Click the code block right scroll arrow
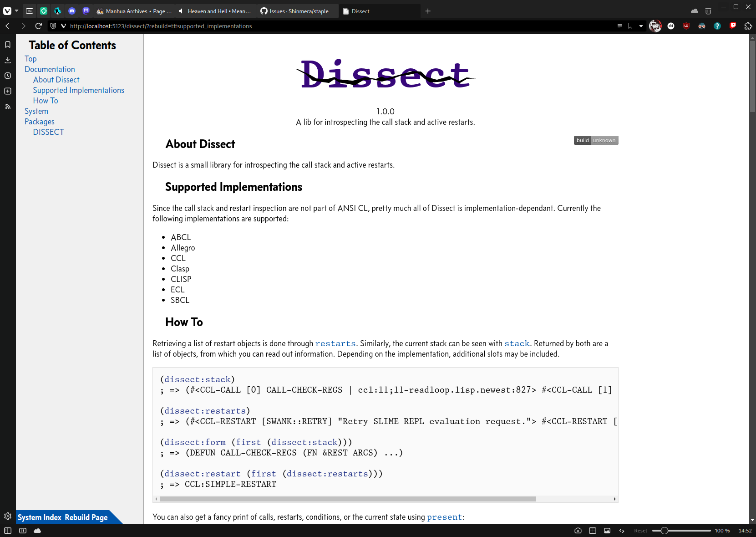 pos(614,499)
